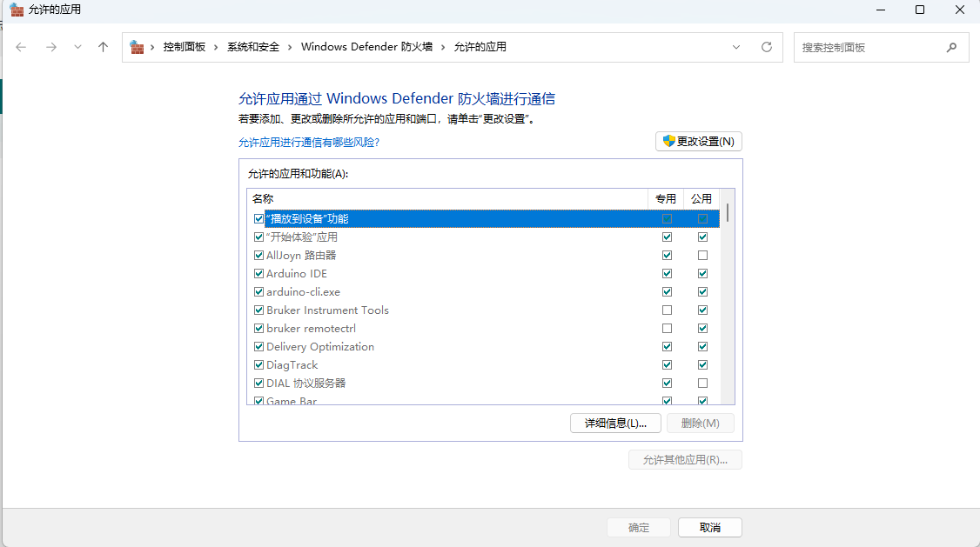Open 系统和安全 breadcrumb item

coord(253,47)
